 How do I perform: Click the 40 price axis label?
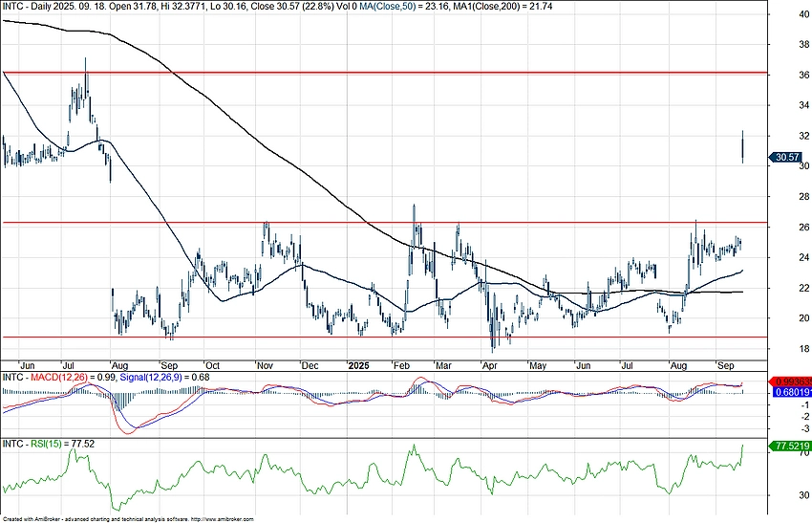click(x=792, y=14)
